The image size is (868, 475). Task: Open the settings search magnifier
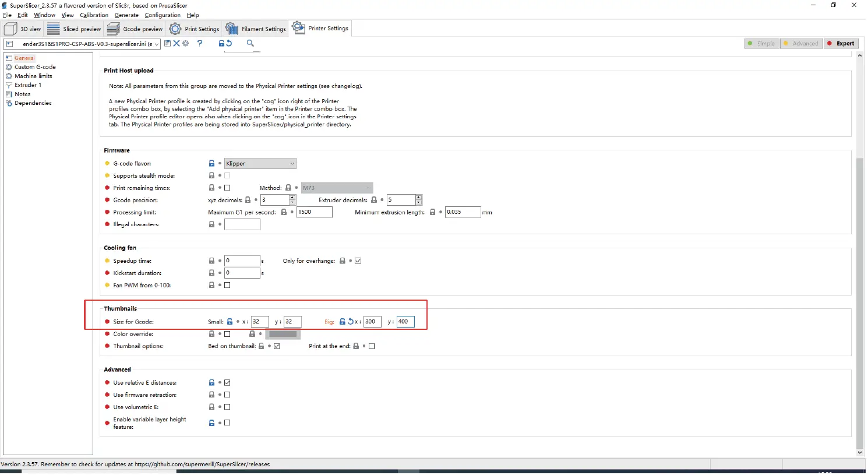[250, 43]
